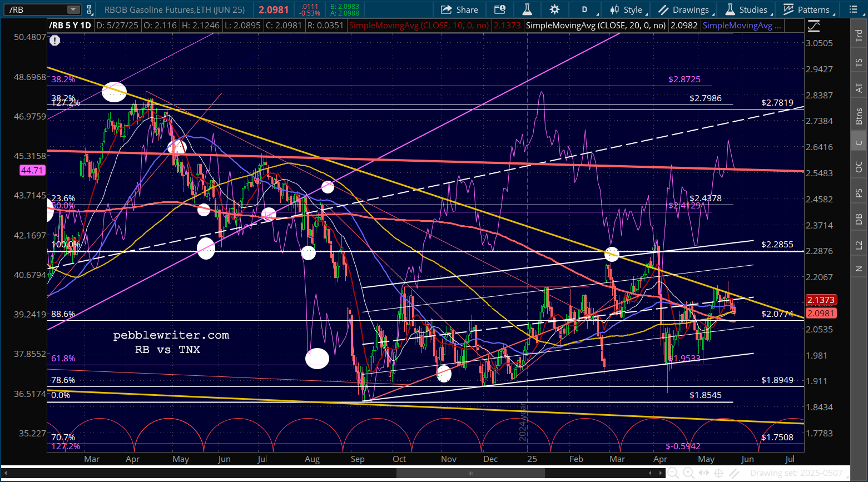Screen dimensions: 868x482
Task: Click the chart scale curve icon
Action: tap(814, 26)
